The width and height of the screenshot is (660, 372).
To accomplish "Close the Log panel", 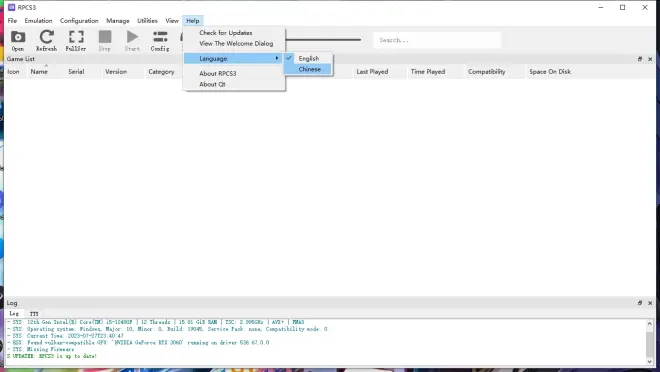I will pos(650,303).
